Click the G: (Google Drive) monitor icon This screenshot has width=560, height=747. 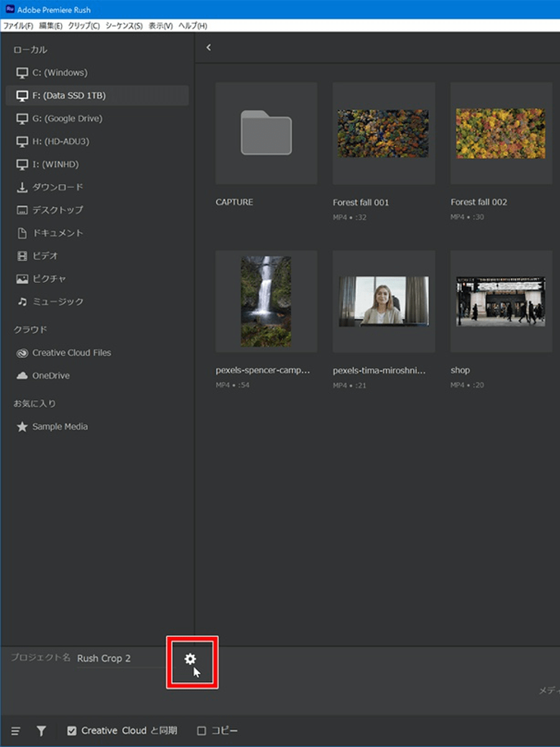pyautogui.click(x=22, y=119)
